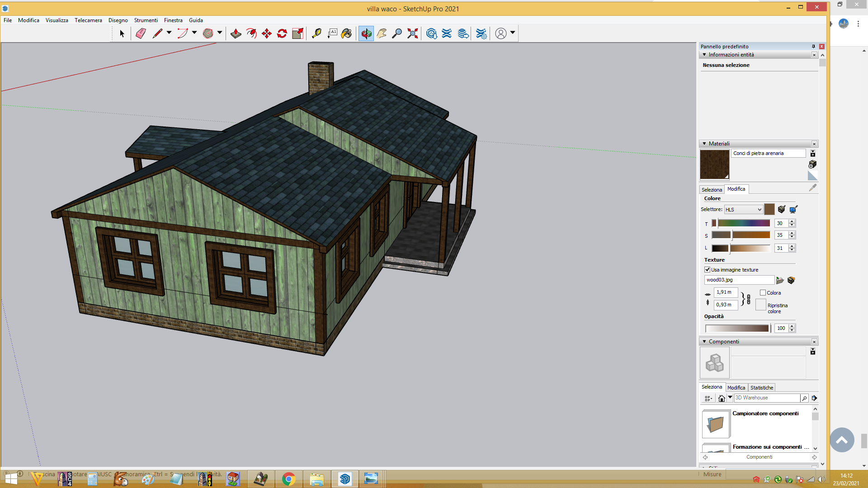Edit texture image in external editor
The width and height of the screenshot is (868, 488).
[x=791, y=280]
